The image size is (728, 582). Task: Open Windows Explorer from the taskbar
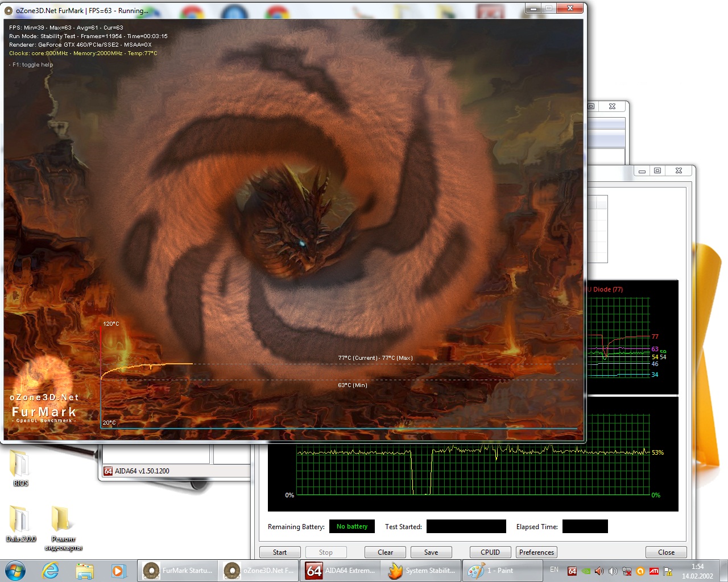pos(85,571)
